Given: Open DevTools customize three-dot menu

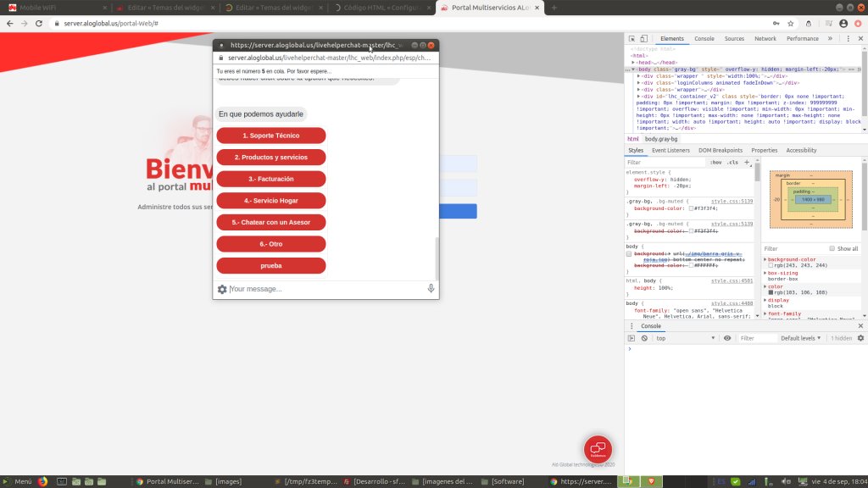Looking at the screenshot, I should [848, 39].
